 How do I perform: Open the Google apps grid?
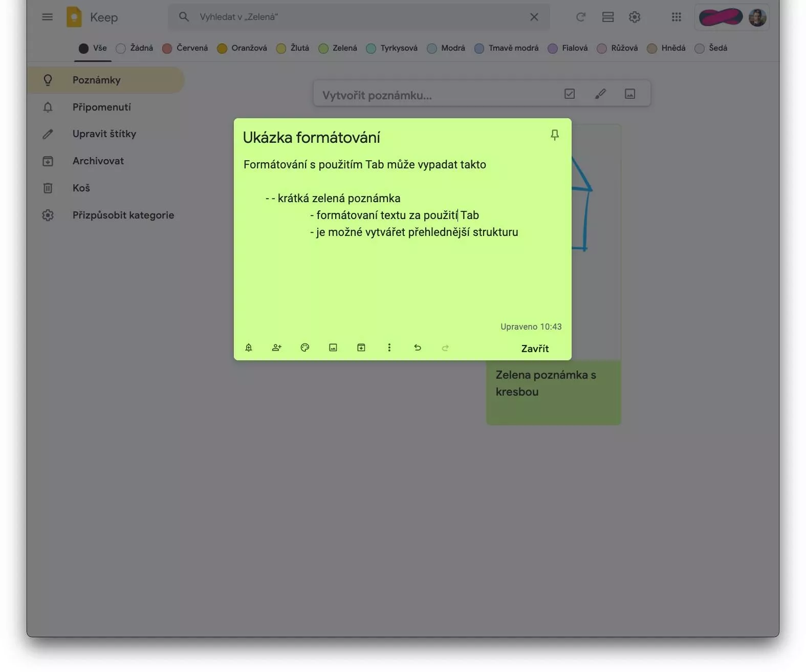[677, 17]
